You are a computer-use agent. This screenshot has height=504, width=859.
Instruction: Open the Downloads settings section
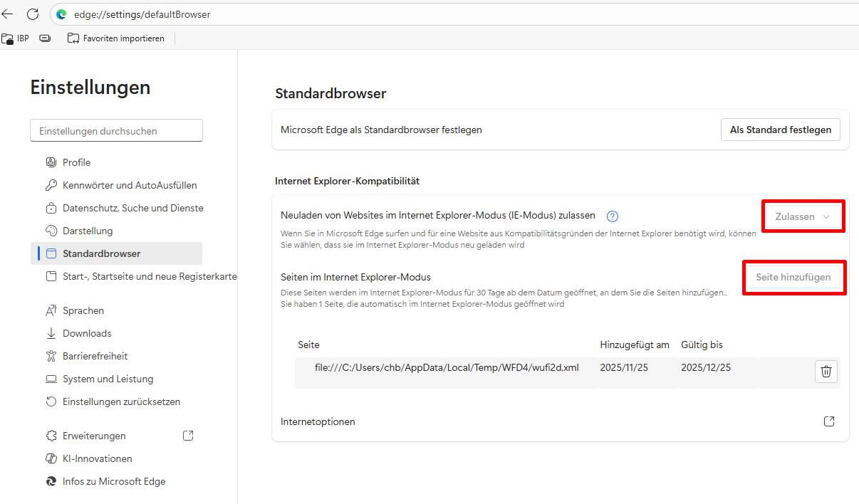[87, 333]
